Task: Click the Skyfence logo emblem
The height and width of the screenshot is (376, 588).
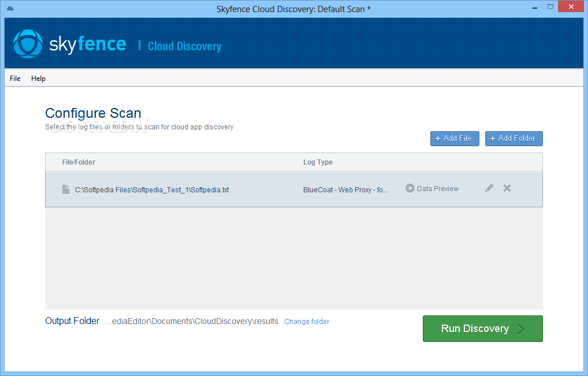Action: tap(28, 44)
